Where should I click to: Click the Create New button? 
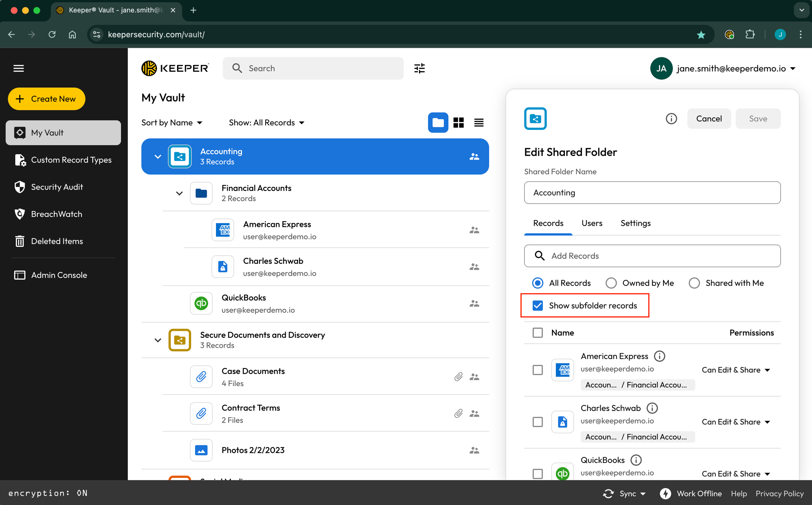click(x=47, y=99)
